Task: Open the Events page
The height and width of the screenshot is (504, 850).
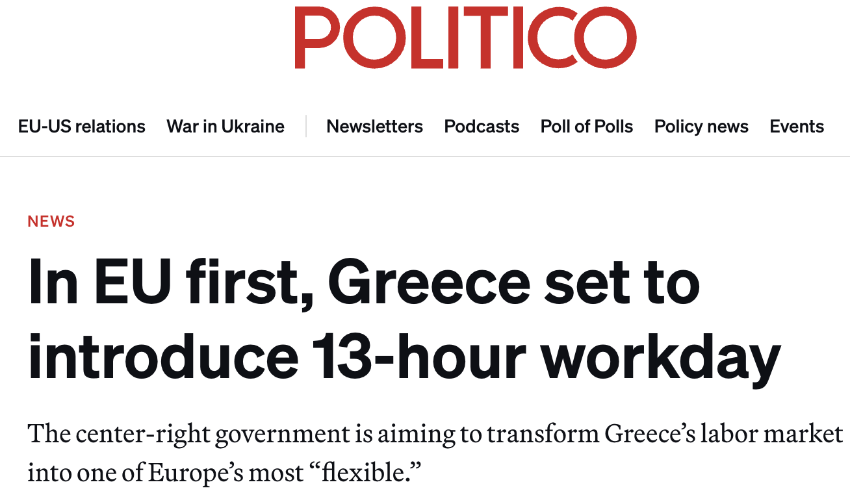Action: coord(797,126)
